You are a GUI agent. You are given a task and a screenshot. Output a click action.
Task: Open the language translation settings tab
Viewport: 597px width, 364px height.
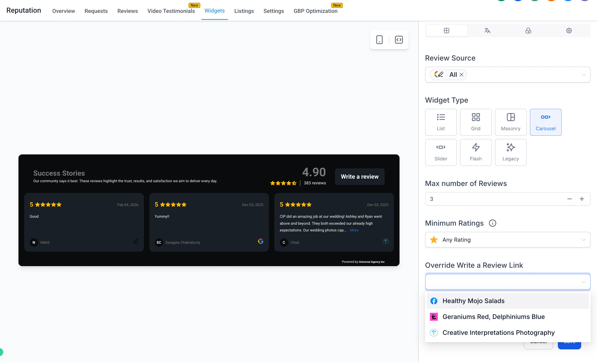tap(487, 31)
